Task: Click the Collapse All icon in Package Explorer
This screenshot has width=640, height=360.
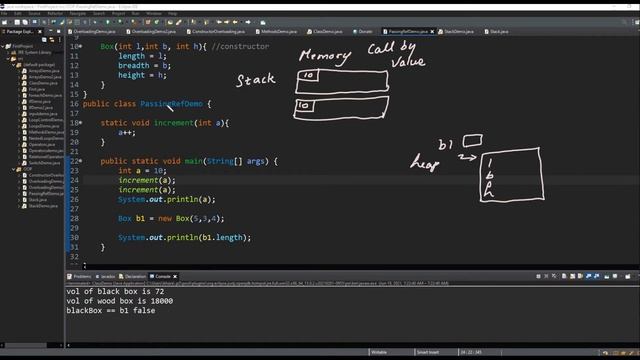Action: pyautogui.click(x=44, y=40)
